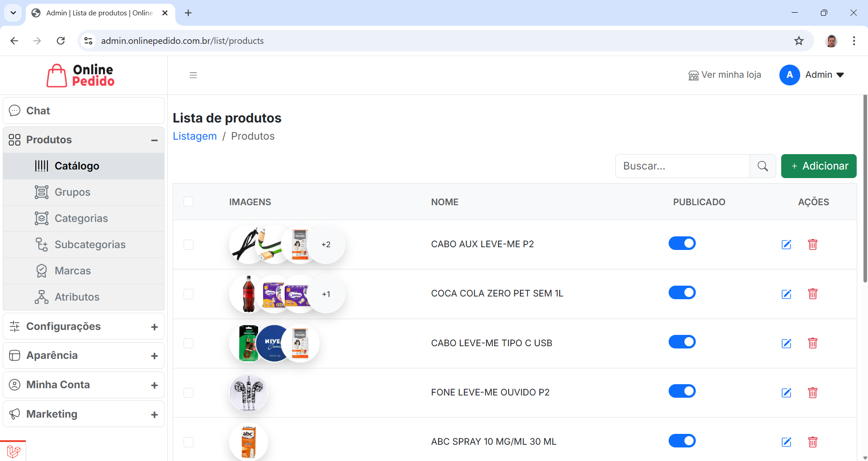
Task: Open the Chat section in sidebar
Action: click(38, 110)
